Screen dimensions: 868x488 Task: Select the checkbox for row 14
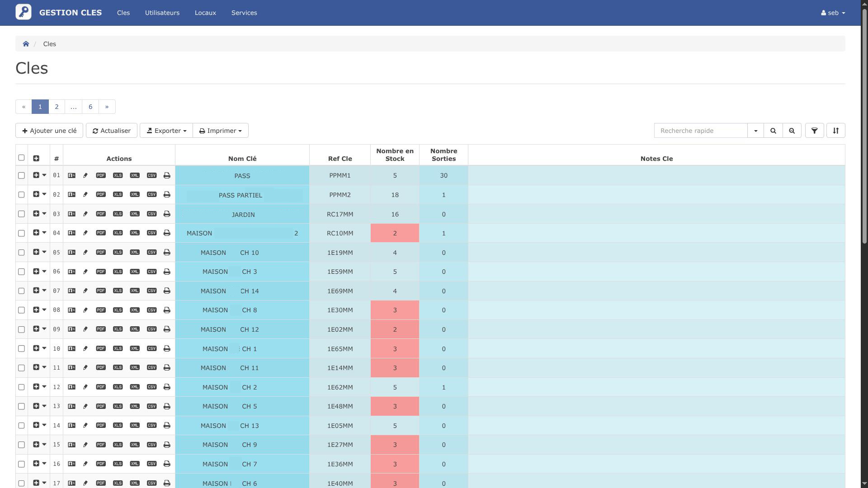[x=21, y=426]
